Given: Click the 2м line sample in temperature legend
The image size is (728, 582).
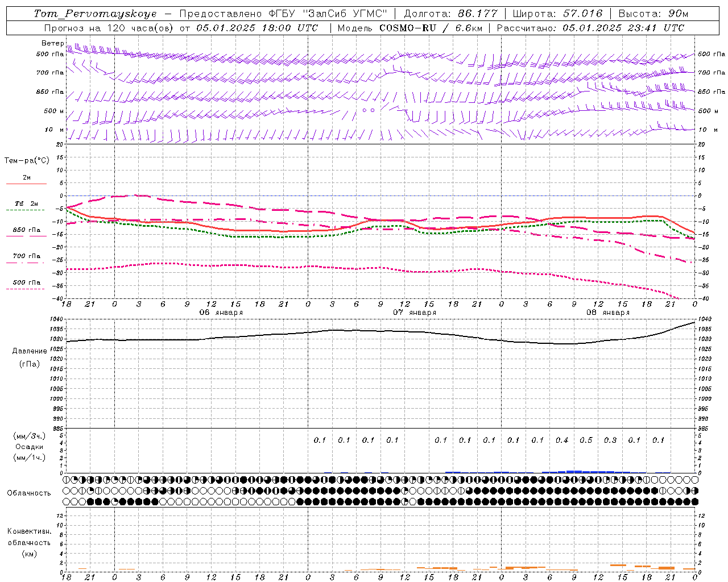Looking at the screenshot, I should [x=26, y=184].
